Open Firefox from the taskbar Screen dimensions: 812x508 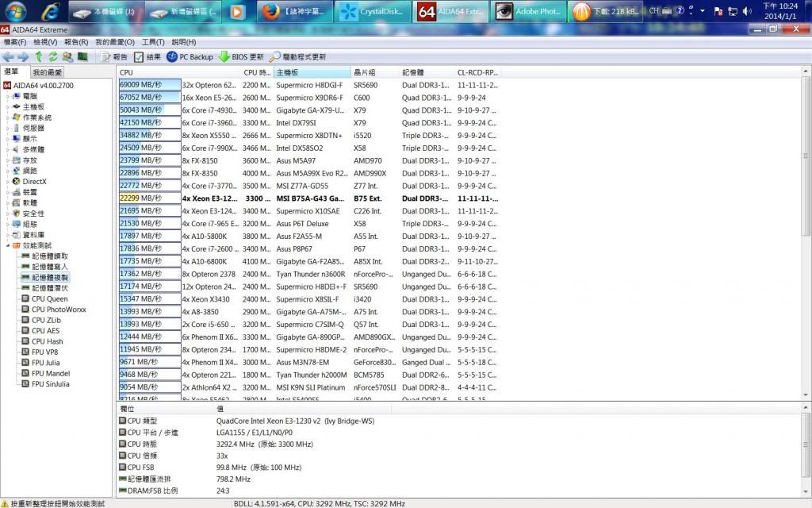[x=294, y=11]
